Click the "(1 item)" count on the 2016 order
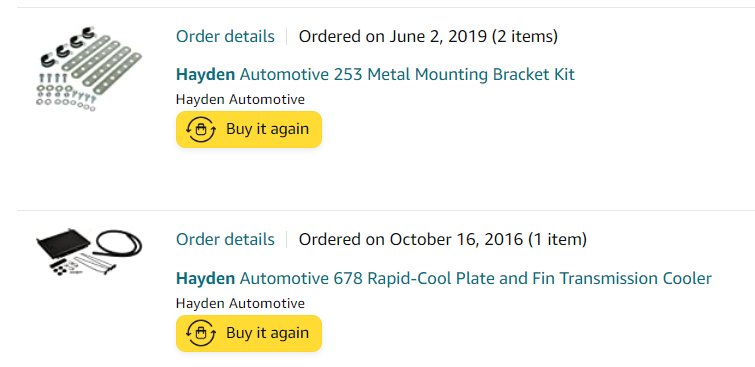The width and height of the screenshot is (755, 367). (x=557, y=239)
